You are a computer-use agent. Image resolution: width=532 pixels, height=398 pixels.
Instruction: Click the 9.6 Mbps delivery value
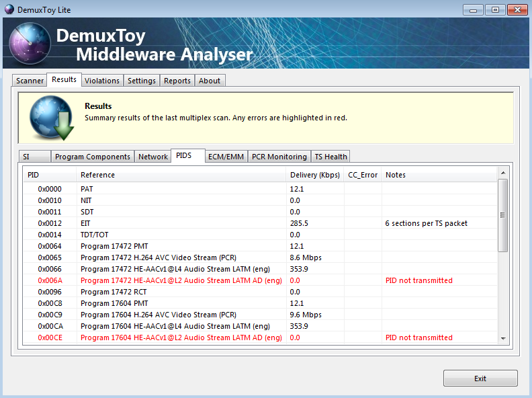coord(306,315)
